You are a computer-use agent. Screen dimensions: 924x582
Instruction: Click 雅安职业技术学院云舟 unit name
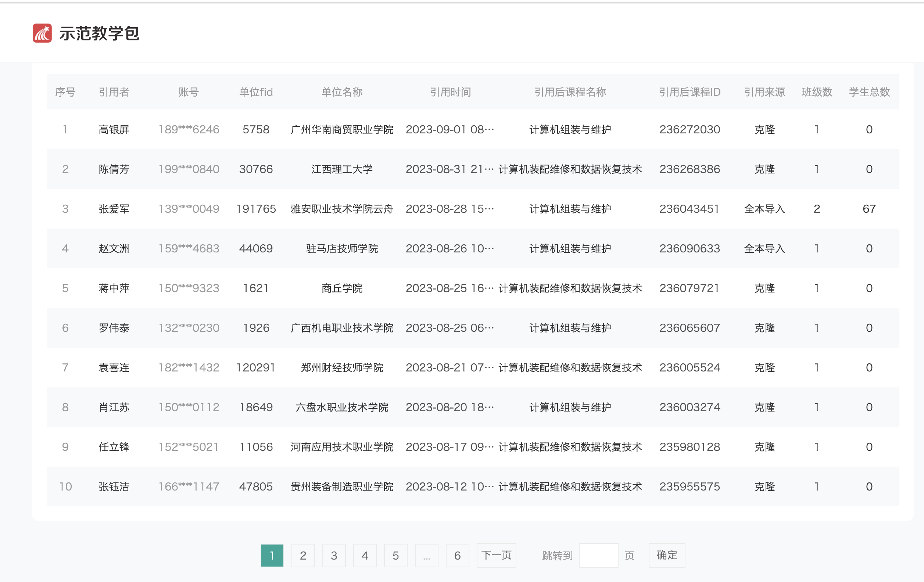[x=342, y=209]
